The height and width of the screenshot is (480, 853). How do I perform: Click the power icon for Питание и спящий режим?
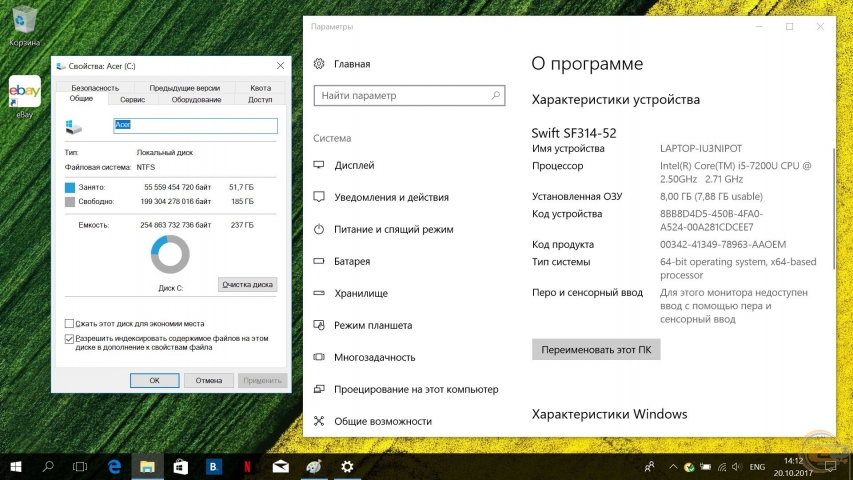point(319,229)
